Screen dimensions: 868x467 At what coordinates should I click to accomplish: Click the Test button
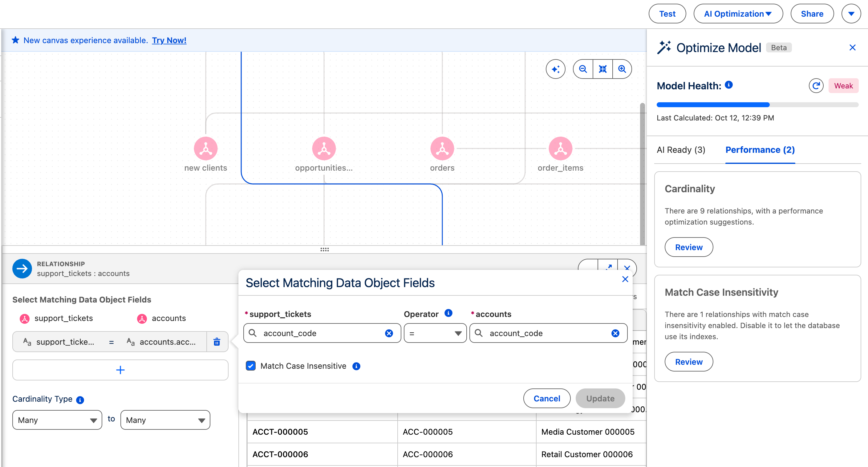point(667,14)
